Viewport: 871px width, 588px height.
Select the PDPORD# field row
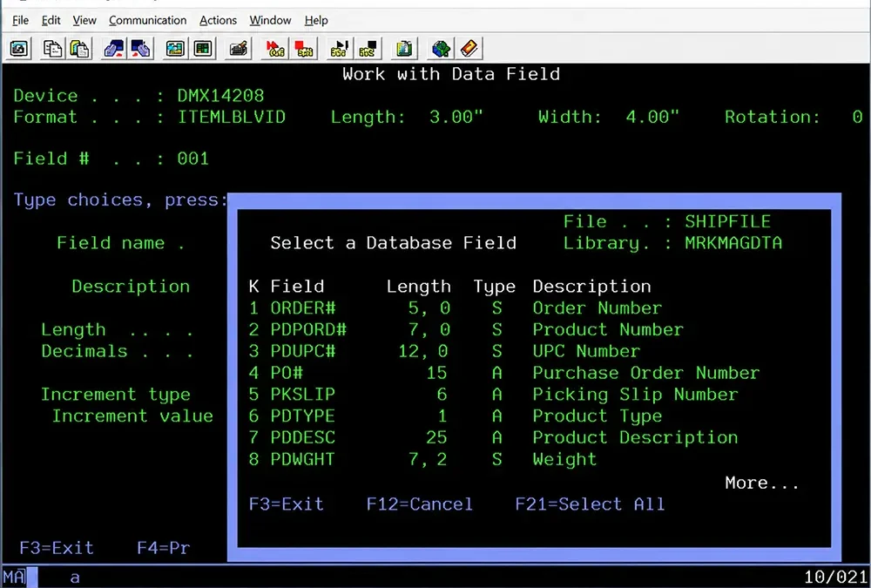465,329
